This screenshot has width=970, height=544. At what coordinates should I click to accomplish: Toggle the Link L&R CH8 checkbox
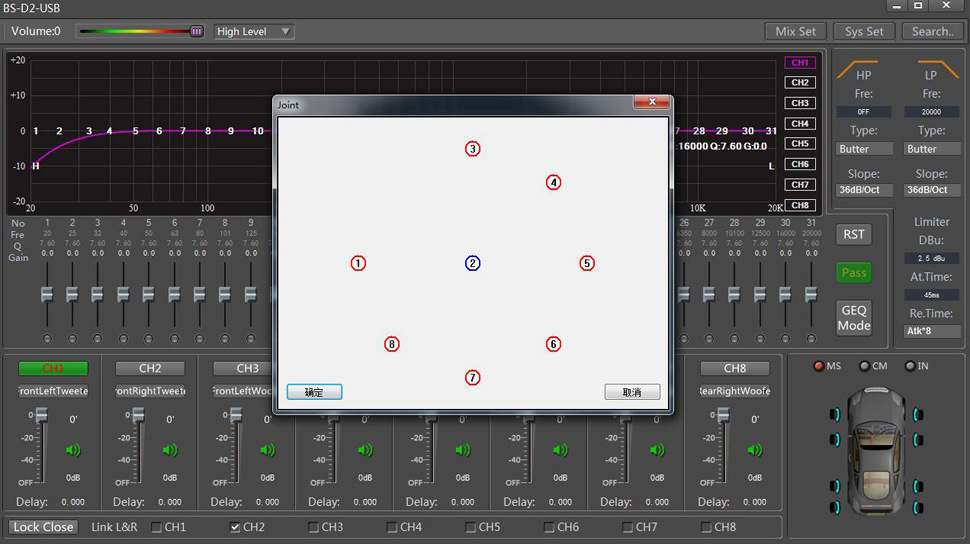coord(706,527)
